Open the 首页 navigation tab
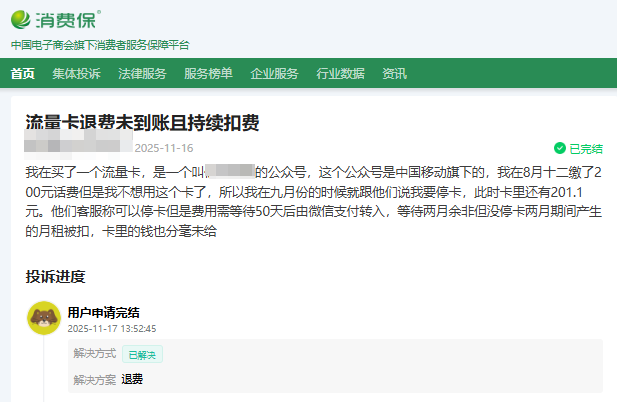Screen dimensions: 617x402 (23, 73)
